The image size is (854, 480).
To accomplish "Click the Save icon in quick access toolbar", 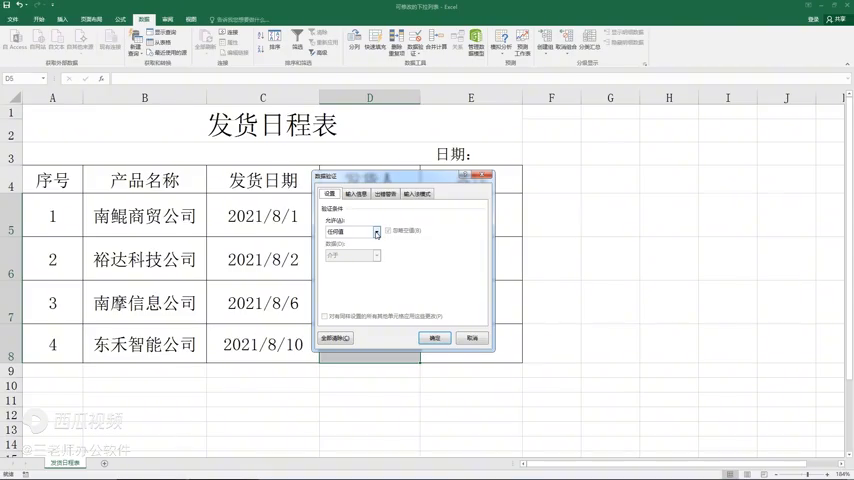I will point(7,5).
